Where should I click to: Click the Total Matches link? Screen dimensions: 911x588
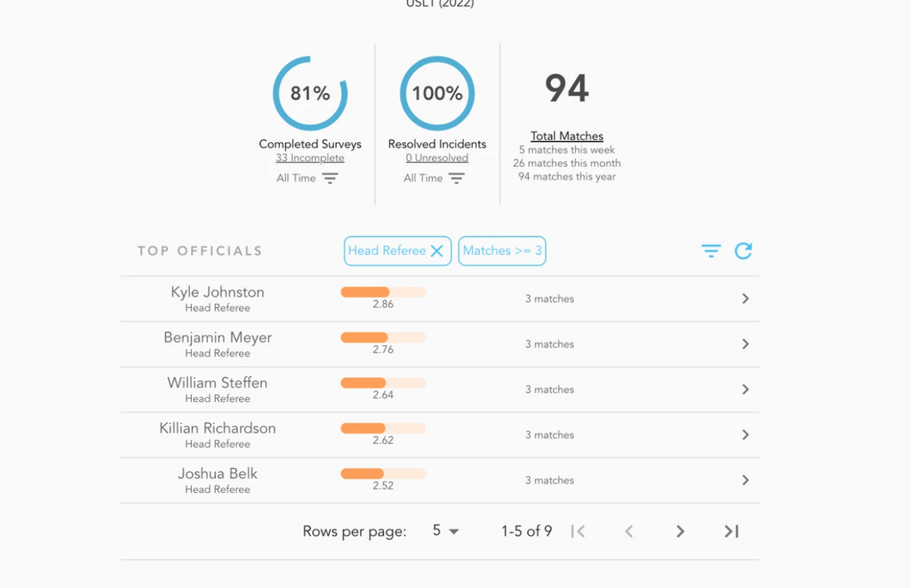[x=566, y=137]
